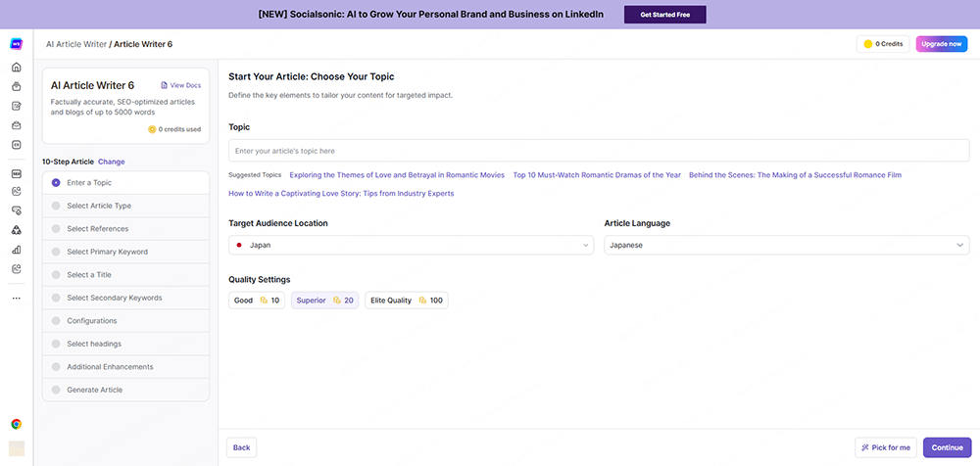Viewport: 980px width, 466px height.
Task: Open the triangular cluster icon in sidebar
Action: click(17, 230)
